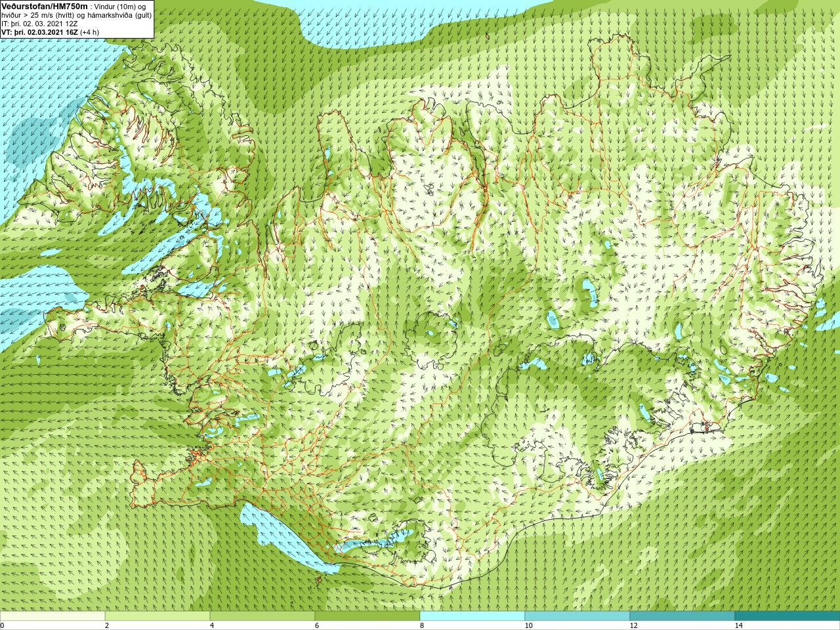
Task: Click the legend value '14'
Action: coord(739,625)
